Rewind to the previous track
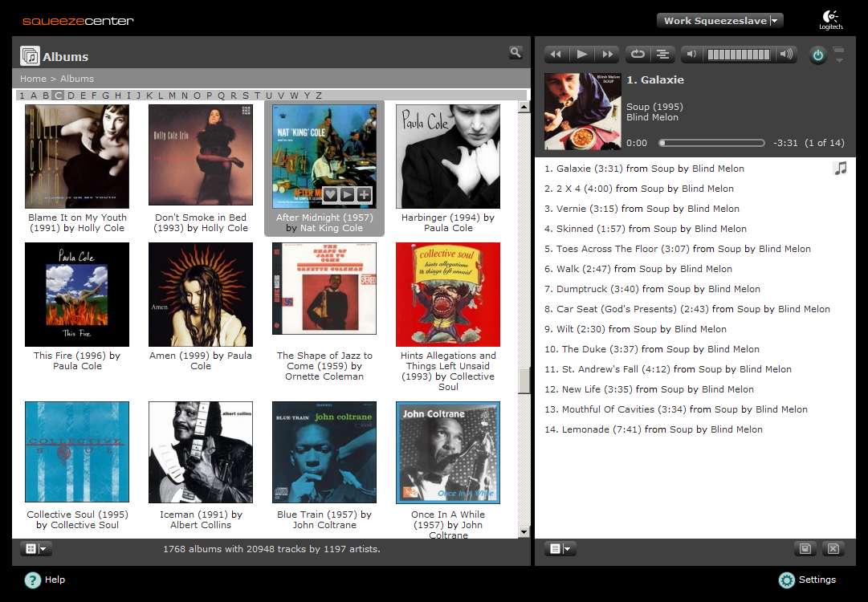Image resolution: width=868 pixels, height=602 pixels. (x=556, y=55)
